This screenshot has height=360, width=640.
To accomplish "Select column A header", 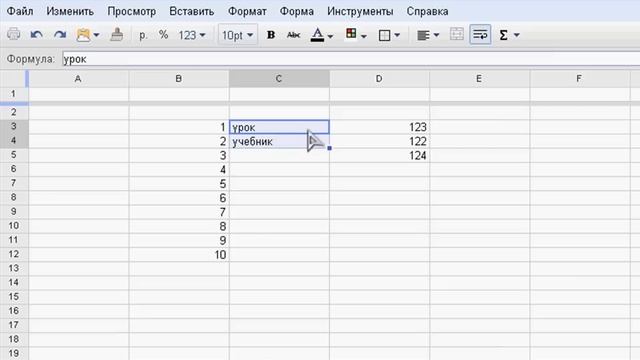I will coord(78,79).
